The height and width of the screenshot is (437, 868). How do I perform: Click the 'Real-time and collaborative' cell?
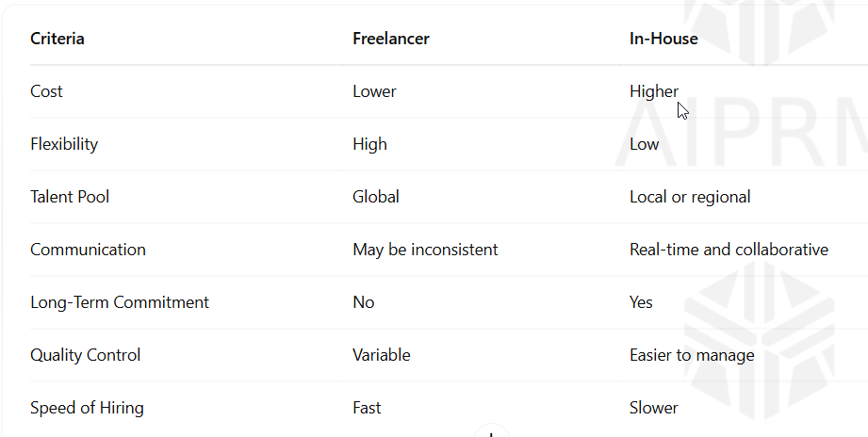click(x=729, y=250)
